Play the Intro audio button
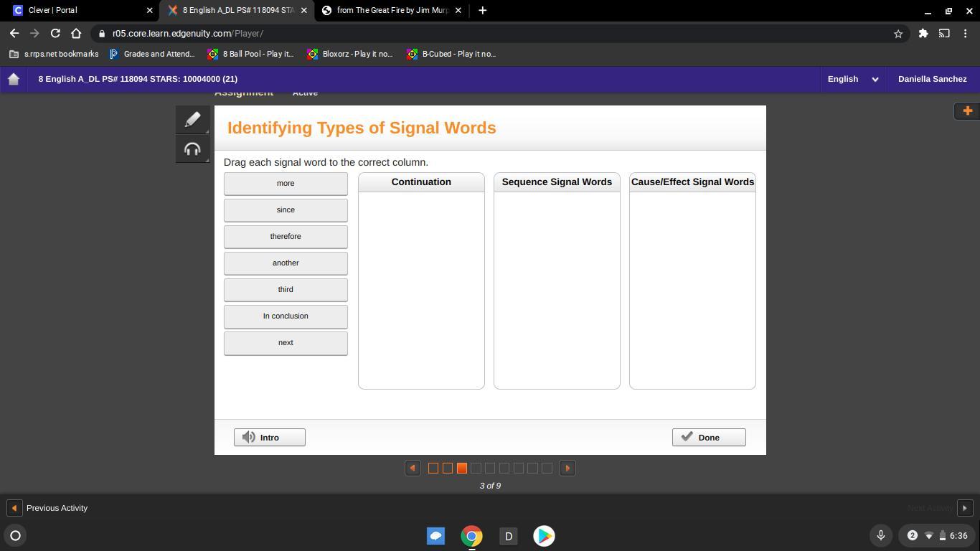 click(x=270, y=438)
